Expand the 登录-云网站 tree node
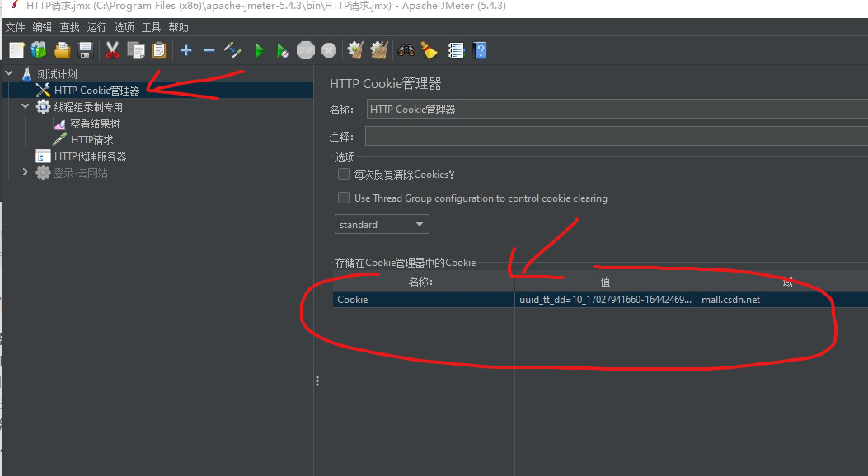868x476 pixels. 25,172
